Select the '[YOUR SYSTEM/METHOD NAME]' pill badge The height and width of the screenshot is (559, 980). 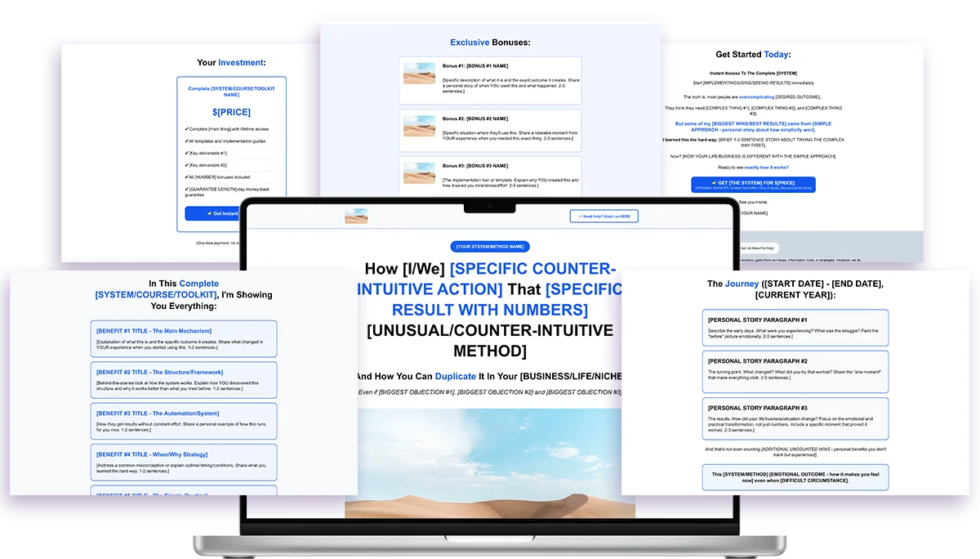click(x=490, y=246)
